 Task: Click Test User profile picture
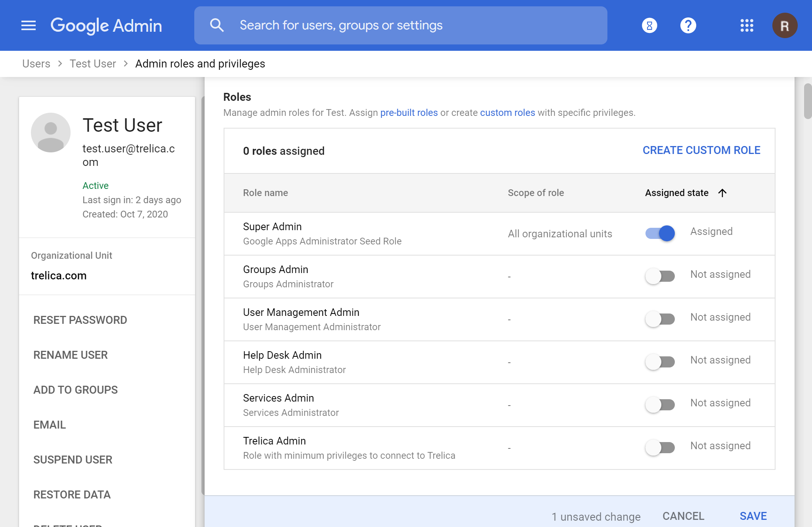(x=51, y=133)
